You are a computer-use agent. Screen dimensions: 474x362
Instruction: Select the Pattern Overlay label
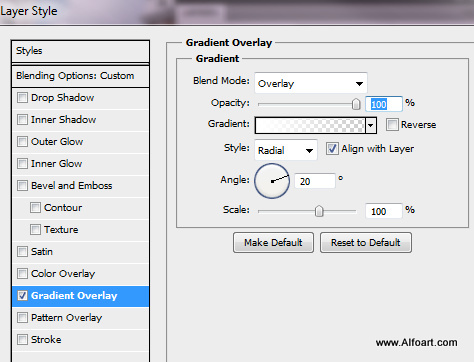coord(66,318)
